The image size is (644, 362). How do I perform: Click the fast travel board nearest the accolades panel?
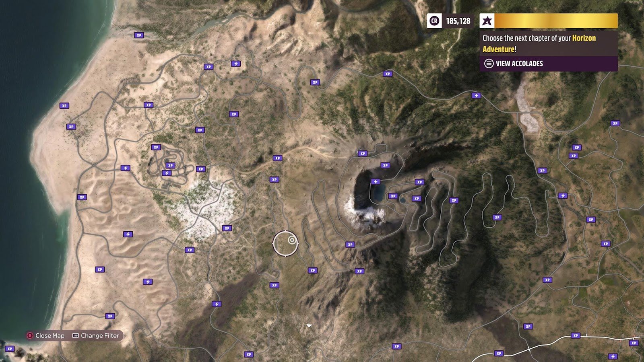pyautogui.click(x=476, y=96)
